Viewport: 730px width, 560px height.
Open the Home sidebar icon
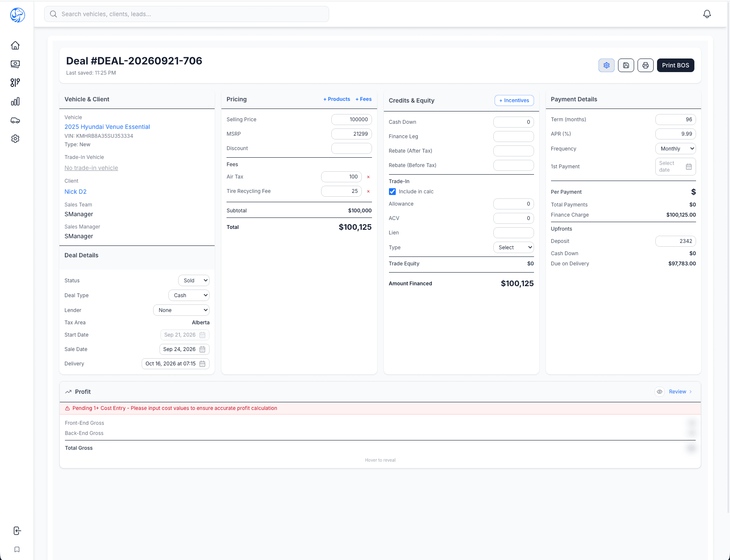click(x=15, y=45)
